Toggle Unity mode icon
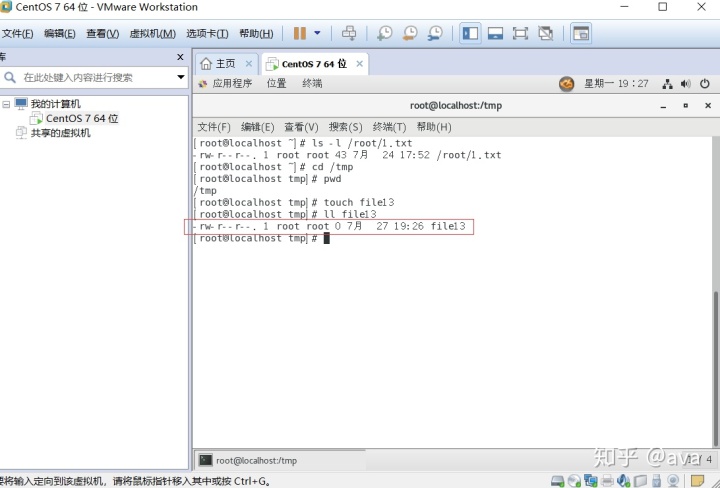 click(546, 33)
